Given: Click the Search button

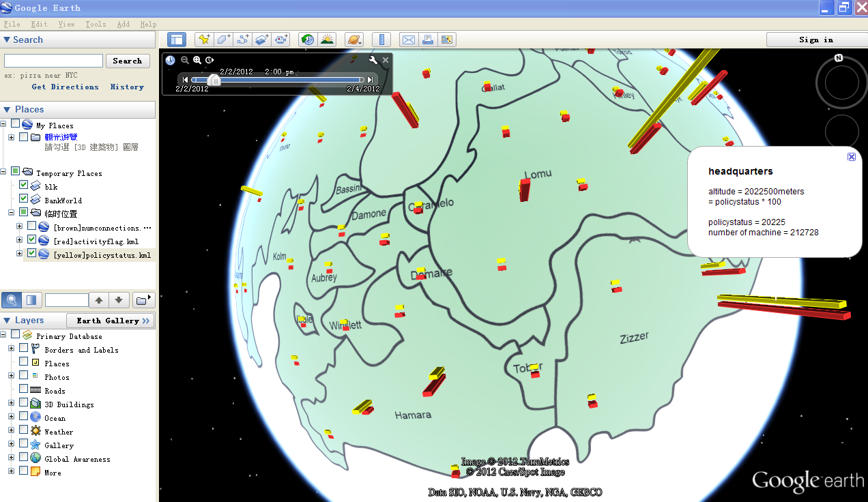Looking at the screenshot, I should [128, 61].
